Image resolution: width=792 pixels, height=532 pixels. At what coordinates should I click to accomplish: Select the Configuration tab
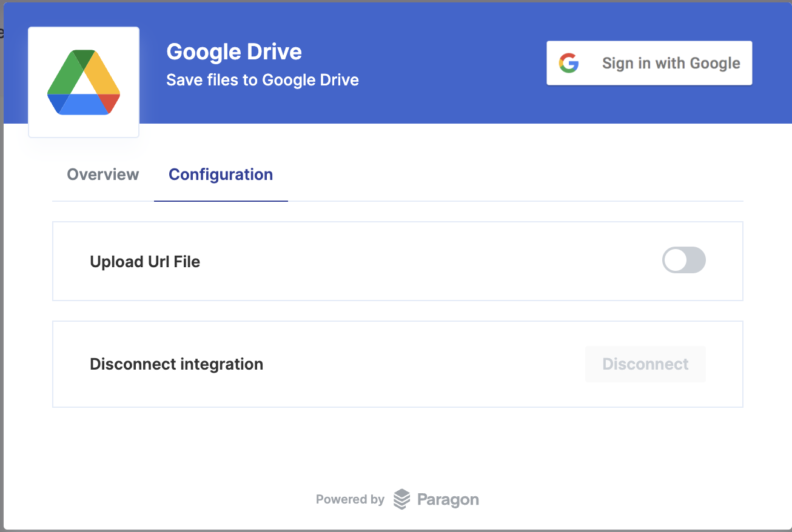(221, 175)
